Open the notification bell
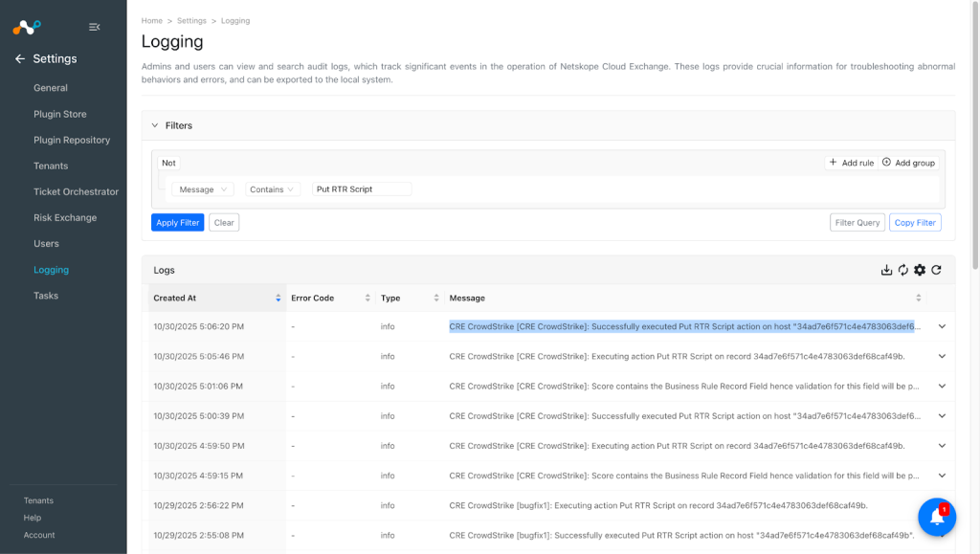The width and height of the screenshot is (980, 554). pyautogui.click(x=937, y=517)
